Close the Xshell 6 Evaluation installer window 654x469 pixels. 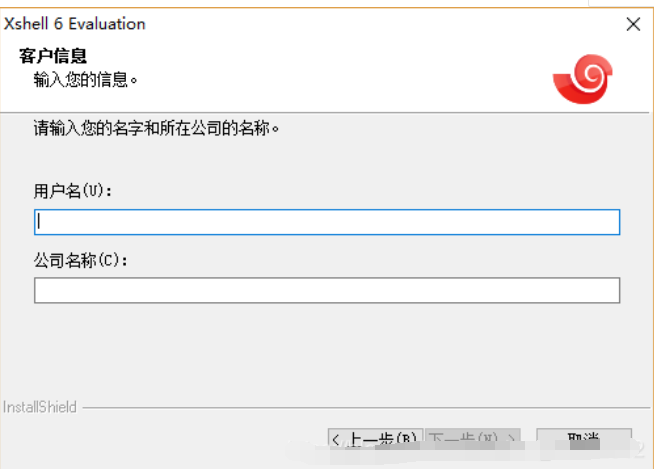coord(632,24)
